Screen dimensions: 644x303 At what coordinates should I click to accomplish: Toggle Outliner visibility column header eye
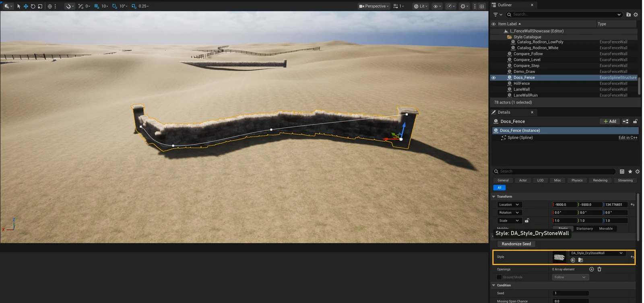point(493,24)
